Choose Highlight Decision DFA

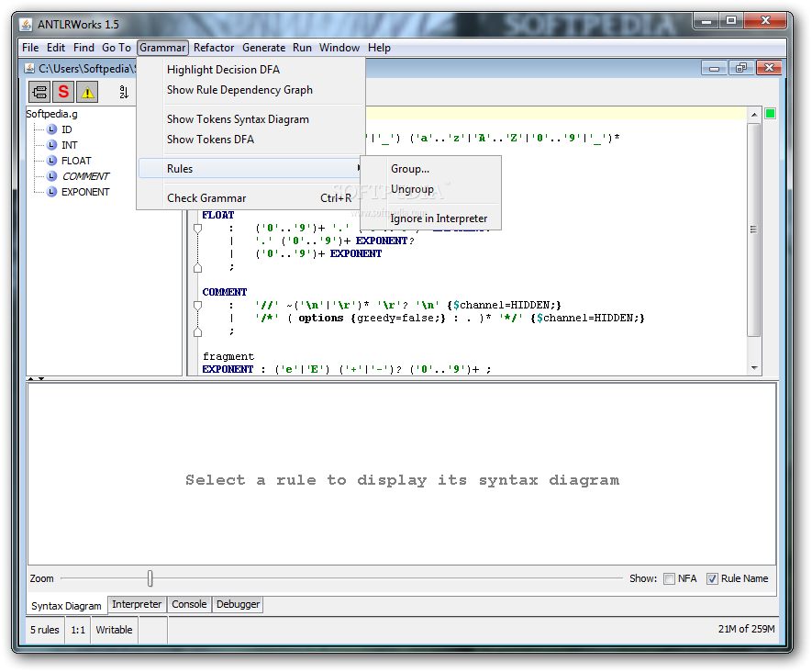point(251,70)
